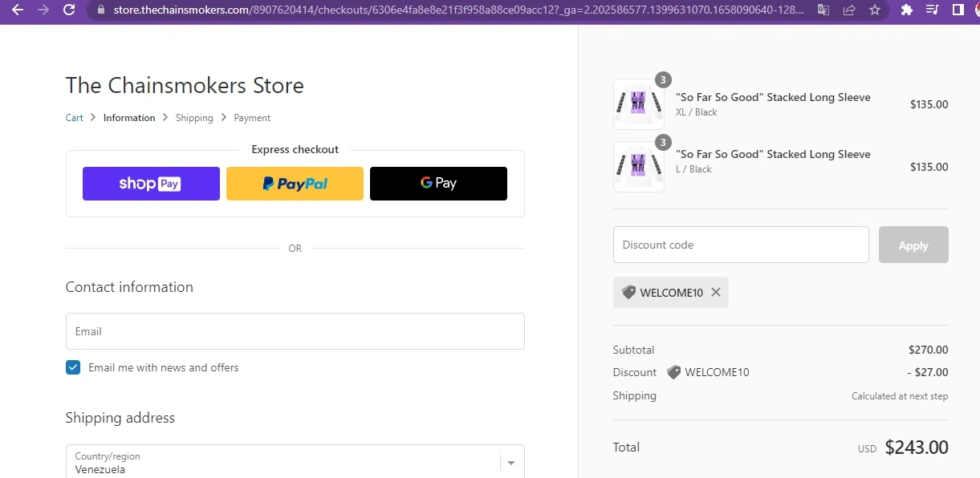This screenshot has width=980, height=478.
Task: Click the Apply discount button
Action: (913, 245)
